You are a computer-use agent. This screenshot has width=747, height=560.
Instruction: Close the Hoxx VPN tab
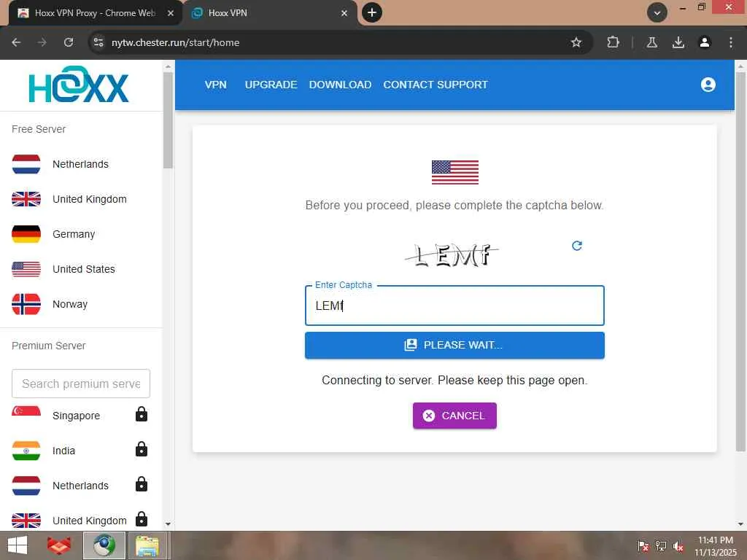click(344, 13)
